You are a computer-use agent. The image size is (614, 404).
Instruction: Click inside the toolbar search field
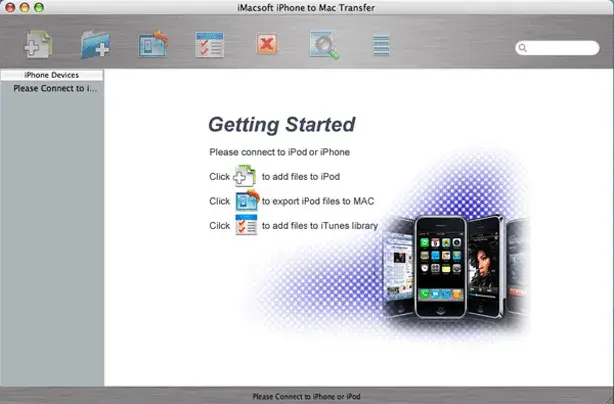click(557, 48)
